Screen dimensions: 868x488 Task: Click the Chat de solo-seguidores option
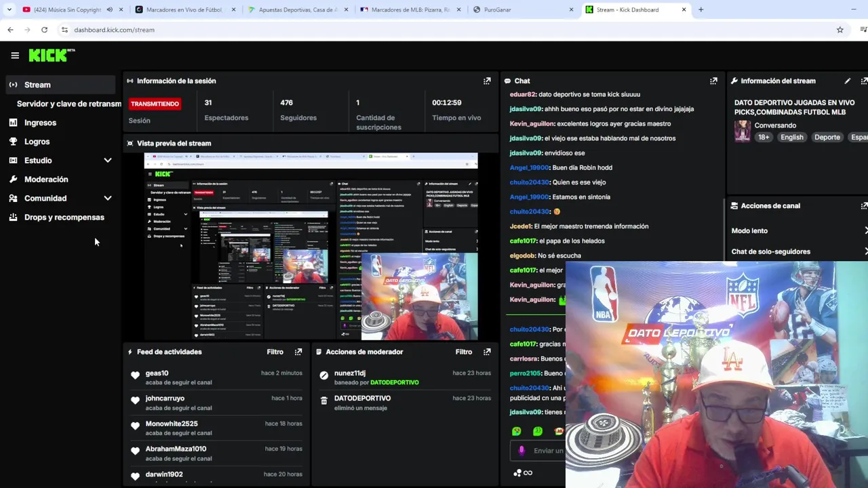click(x=770, y=251)
